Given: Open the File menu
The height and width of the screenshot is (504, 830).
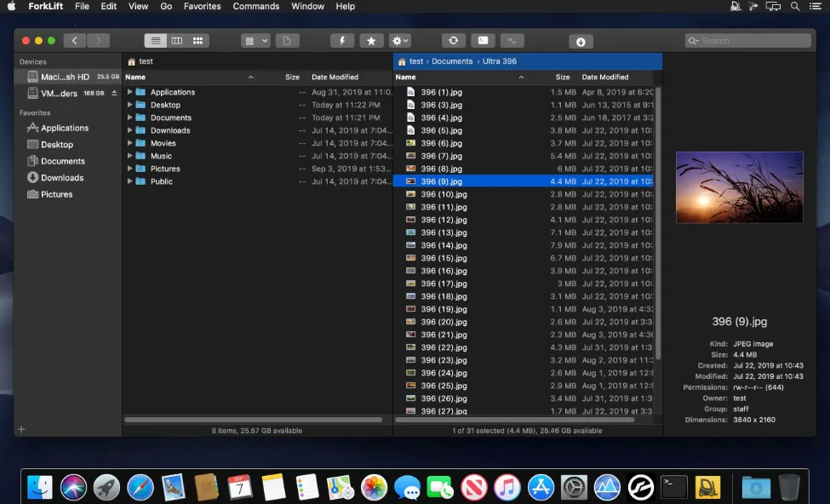Looking at the screenshot, I should coord(82,6).
